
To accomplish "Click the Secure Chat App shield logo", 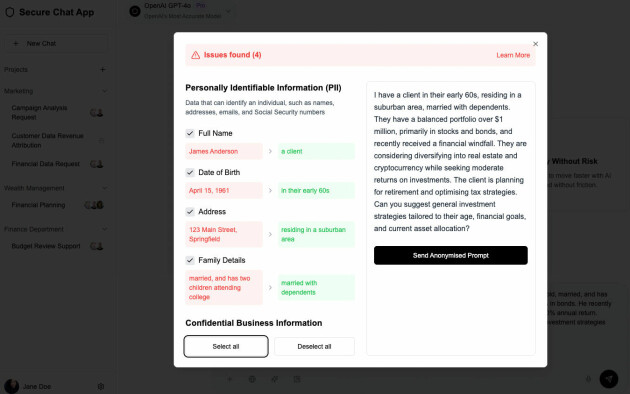I will pos(10,12).
